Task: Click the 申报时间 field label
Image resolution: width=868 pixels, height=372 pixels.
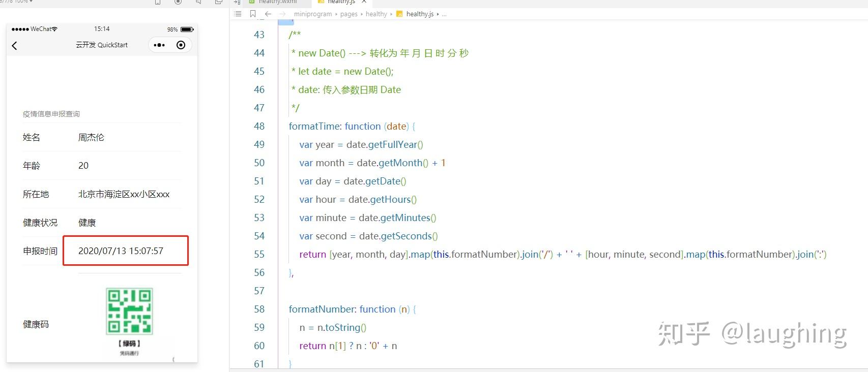Action: [x=40, y=251]
